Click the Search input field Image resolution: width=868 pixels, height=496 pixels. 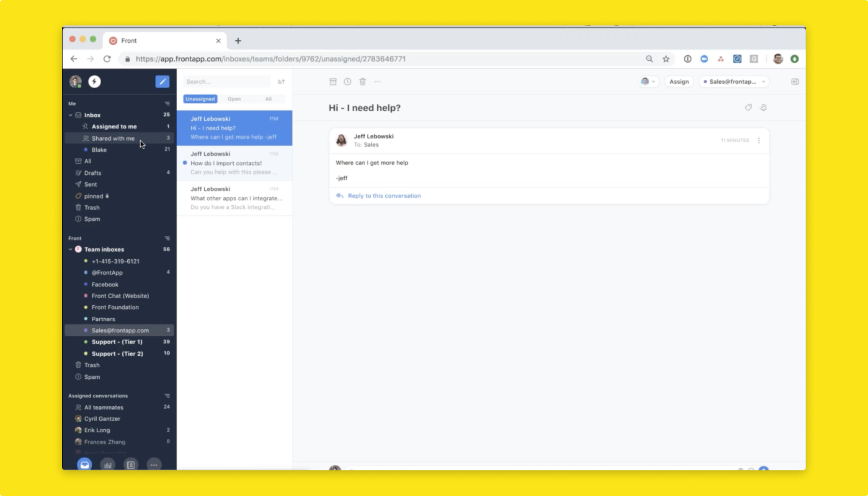226,81
